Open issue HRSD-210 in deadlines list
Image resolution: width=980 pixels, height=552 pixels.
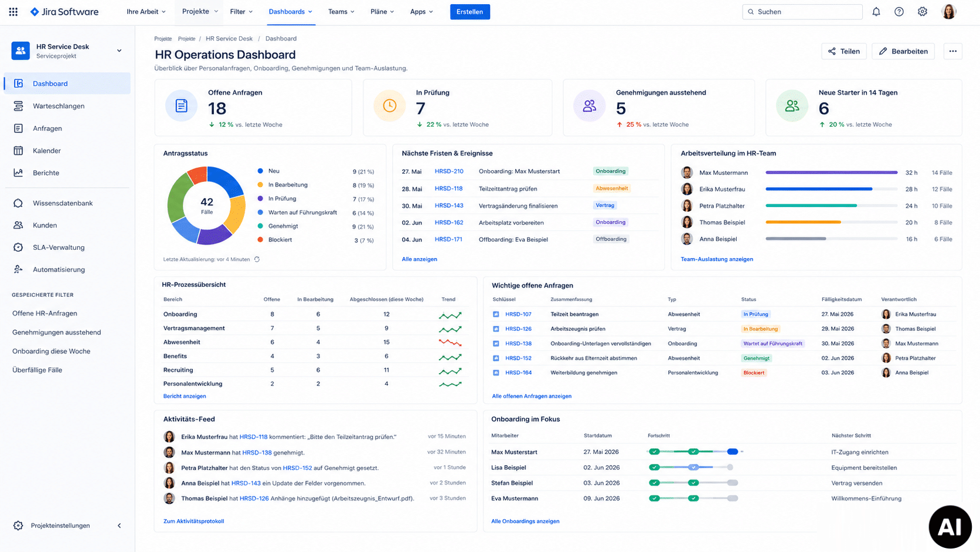tap(449, 171)
